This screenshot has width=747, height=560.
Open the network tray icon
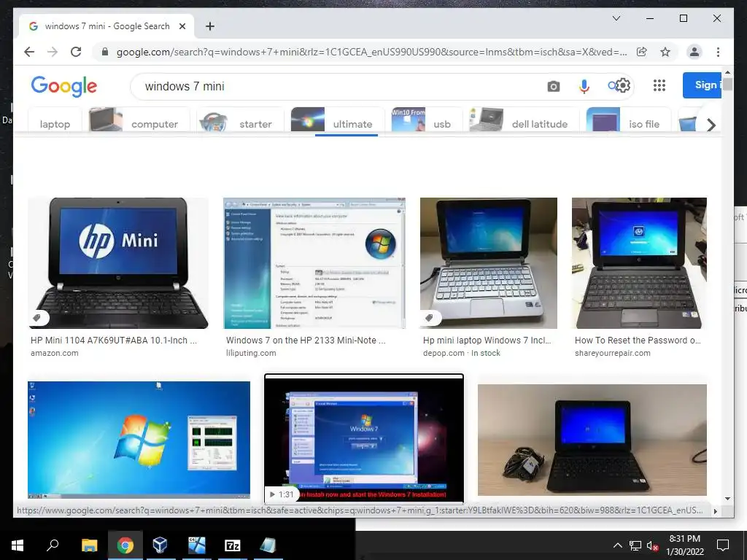635,545
